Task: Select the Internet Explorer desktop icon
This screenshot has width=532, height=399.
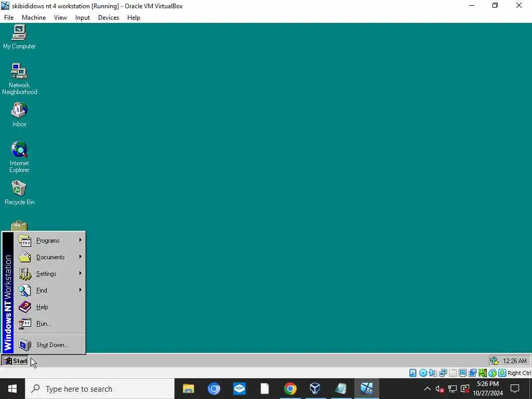Action: (x=19, y=157)
